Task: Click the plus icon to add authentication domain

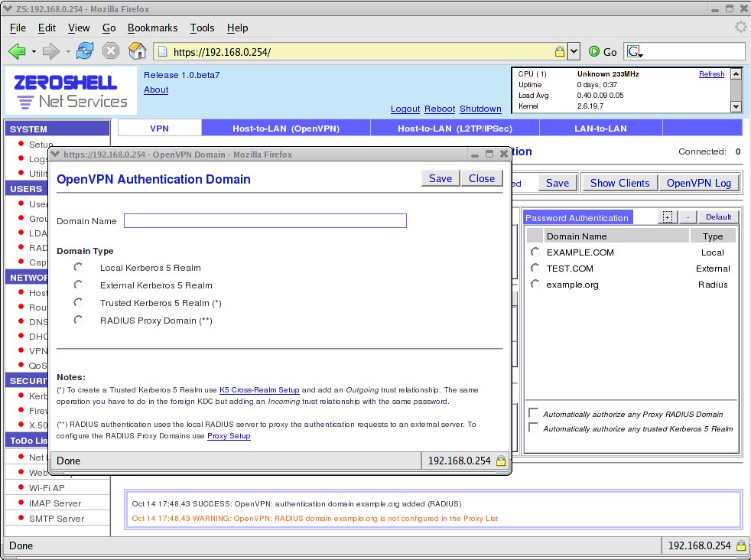Action: tap(667, 217)
